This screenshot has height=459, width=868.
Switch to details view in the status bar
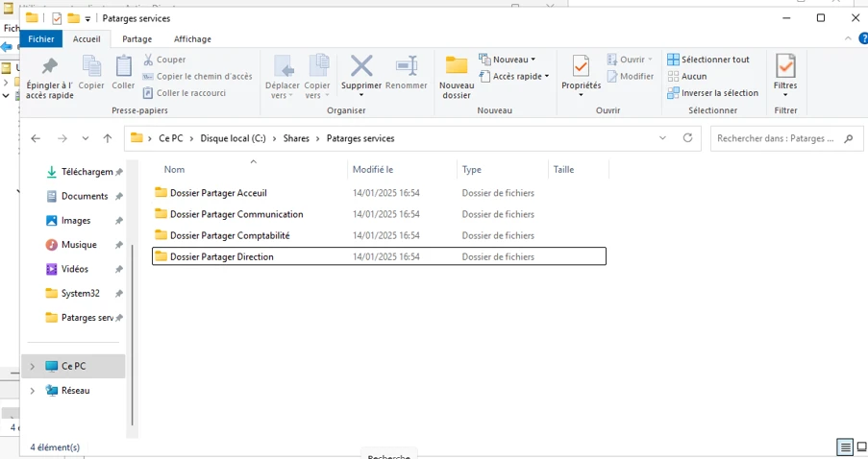coord(845,447)
